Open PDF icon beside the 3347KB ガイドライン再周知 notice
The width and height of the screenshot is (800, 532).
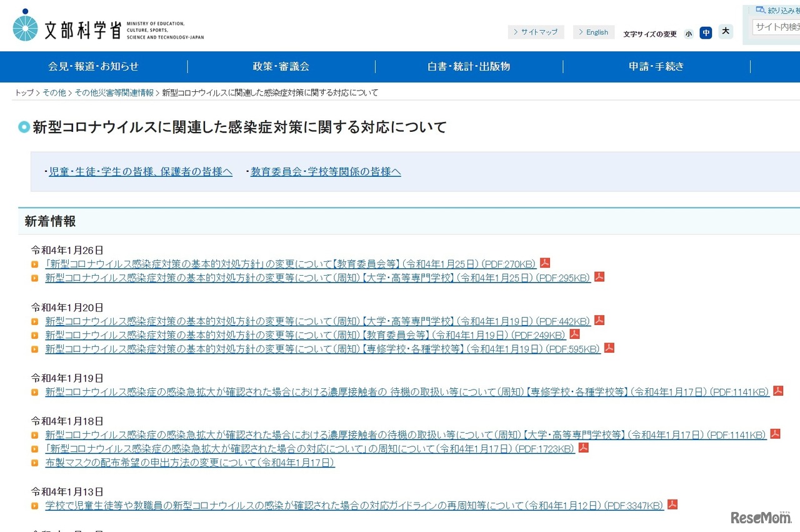[x=671, y=505]
